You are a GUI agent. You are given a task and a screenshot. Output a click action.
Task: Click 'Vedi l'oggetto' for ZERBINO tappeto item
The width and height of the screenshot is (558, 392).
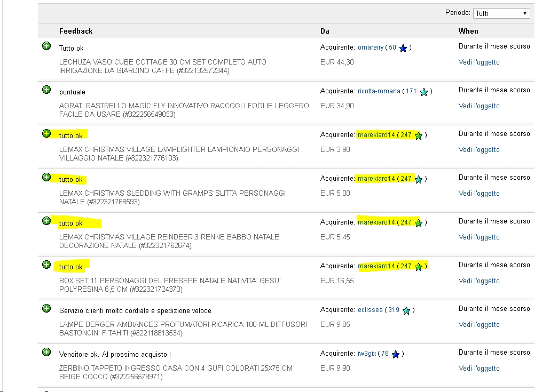479,369
